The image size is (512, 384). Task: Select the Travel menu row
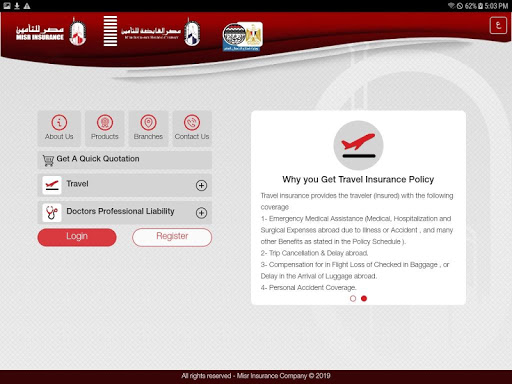(x=125, y=185)
